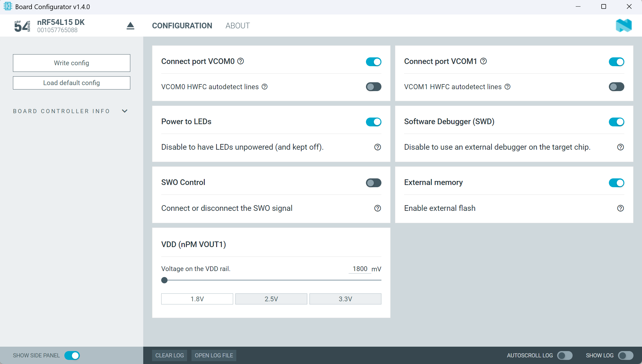Click Voltage on the VDD rail text
The image size is (642, 364).
196,269
